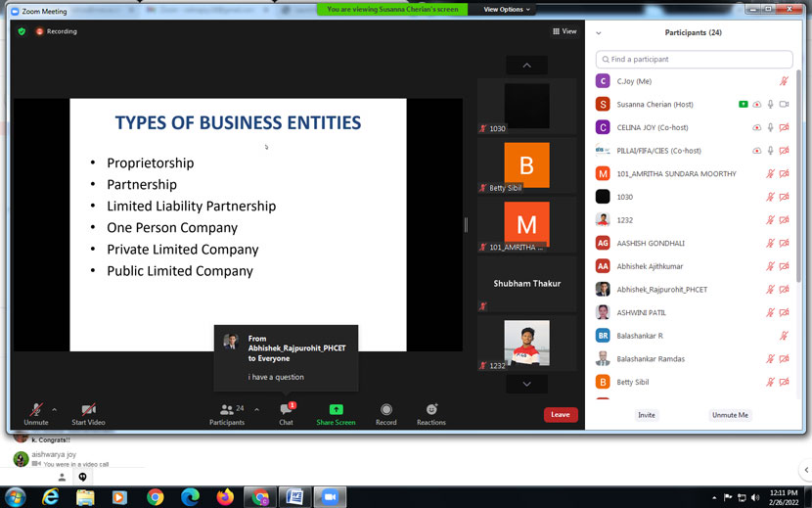Click Balashankar R's muted mic icon

[x=784, y=336]
